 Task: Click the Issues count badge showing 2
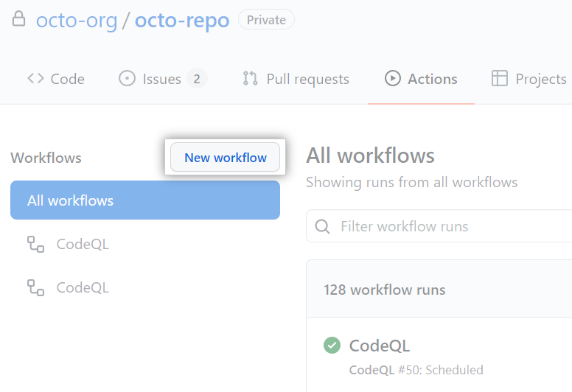[197, 79]
